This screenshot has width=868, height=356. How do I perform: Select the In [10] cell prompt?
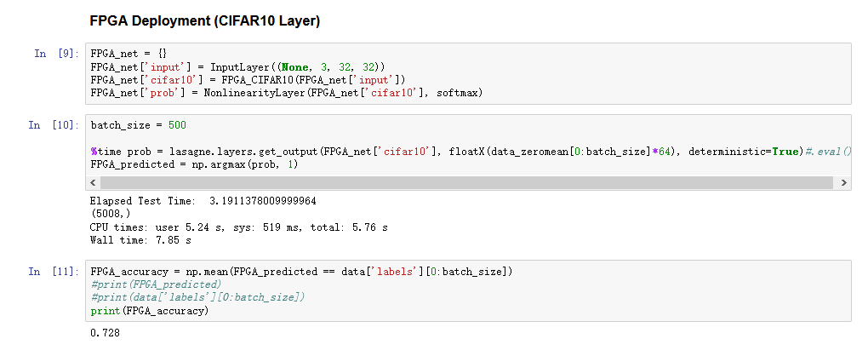pos(53,125)
